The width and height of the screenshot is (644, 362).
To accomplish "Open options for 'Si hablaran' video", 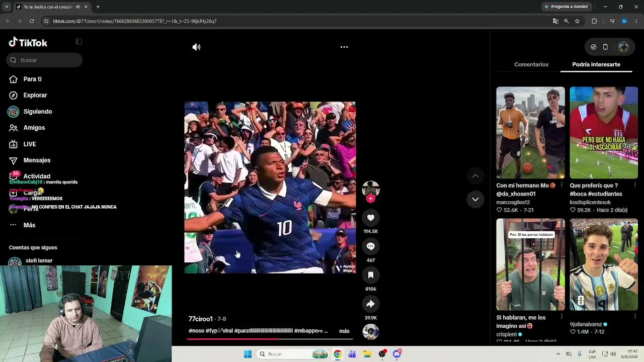I will 561,317.
